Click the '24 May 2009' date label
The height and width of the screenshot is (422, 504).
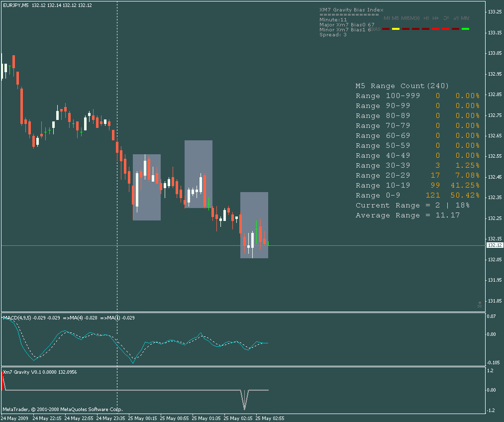click(x=14, y=418)
